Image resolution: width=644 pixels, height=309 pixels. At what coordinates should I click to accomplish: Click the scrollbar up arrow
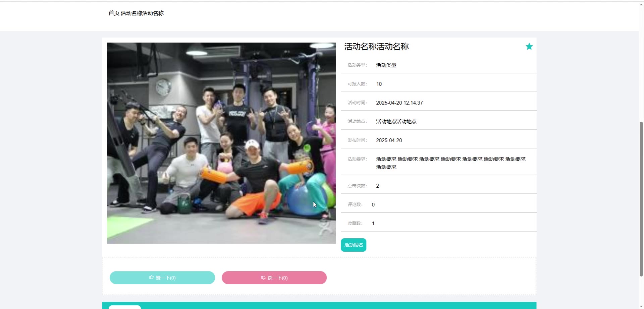click(x=641, y=5)
